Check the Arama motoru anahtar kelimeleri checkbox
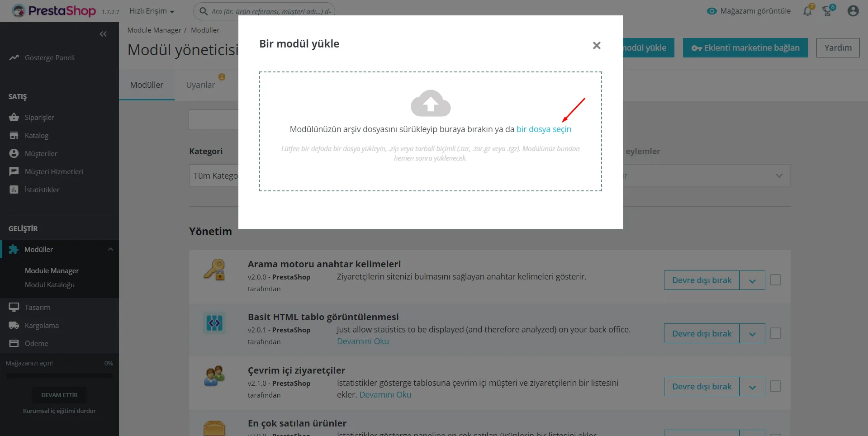 (775, 280)
